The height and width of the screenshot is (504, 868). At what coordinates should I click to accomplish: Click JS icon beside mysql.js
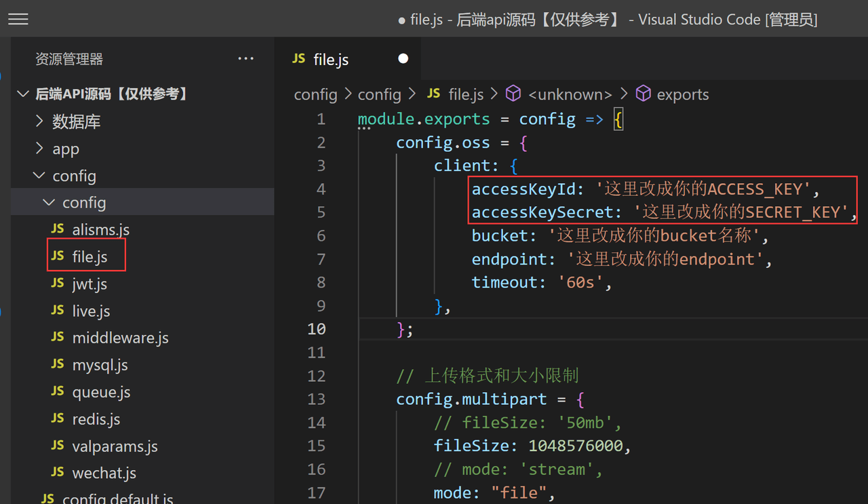coord(58,364)
